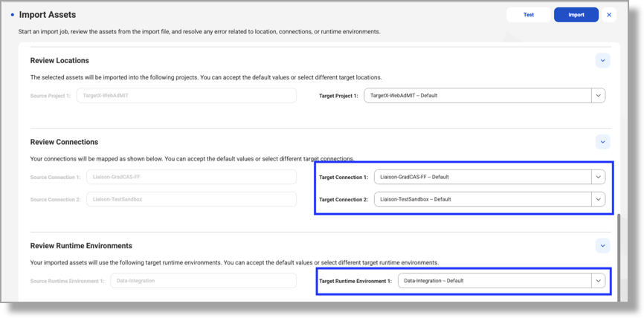Collapse the Review Runtime Environments section
Image resolution: width=644 pixels, height=318 pixels.
coord(602,246)
